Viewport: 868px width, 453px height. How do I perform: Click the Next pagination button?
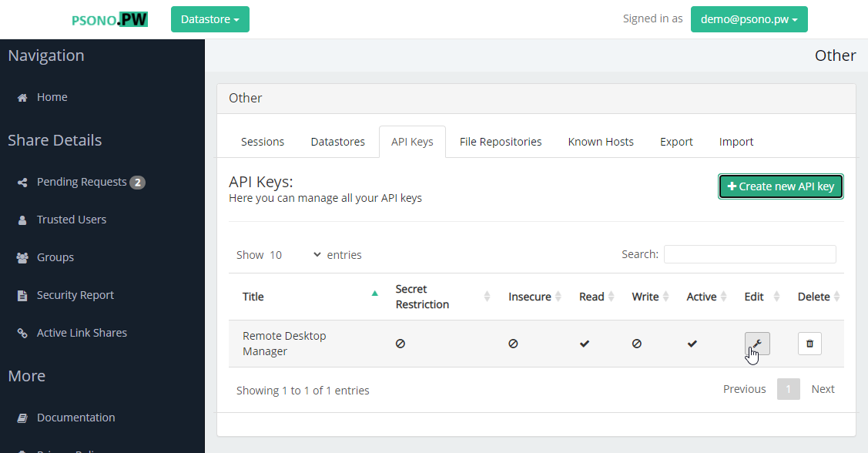tap(823, 389)
